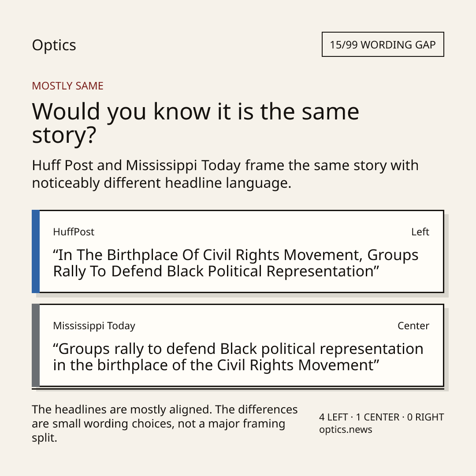Select the MOSTLY SAME label
This screenshot has width=476, height=476.
tap(68, 86)
